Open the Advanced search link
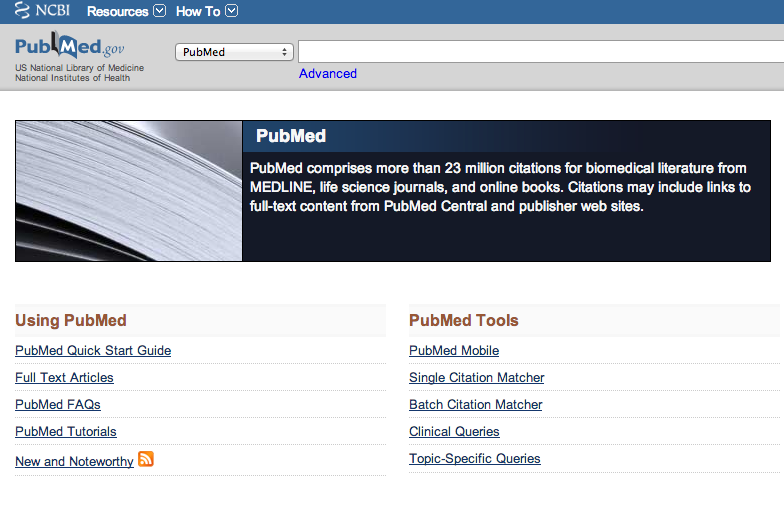 (x=328, y=74)
